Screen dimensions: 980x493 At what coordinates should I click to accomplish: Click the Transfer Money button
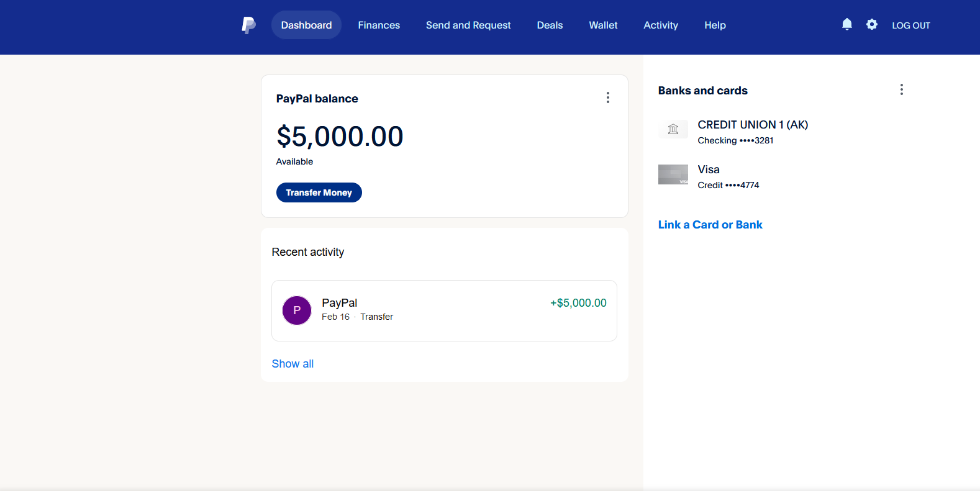pos(319,192)
